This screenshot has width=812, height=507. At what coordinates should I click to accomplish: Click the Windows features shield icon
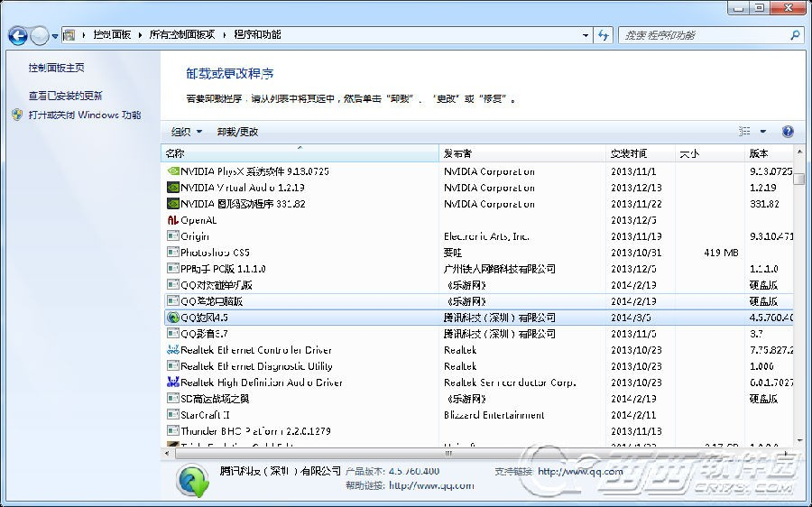18,115
